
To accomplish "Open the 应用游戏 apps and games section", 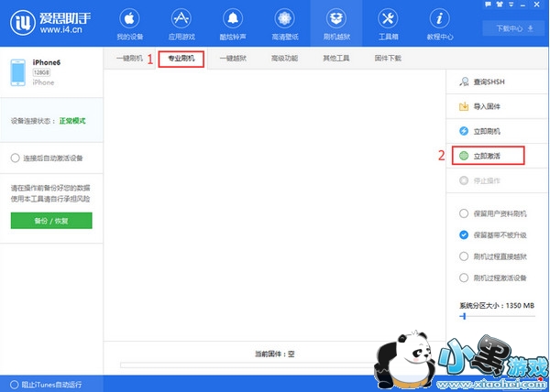I will [x=181, y=24].
